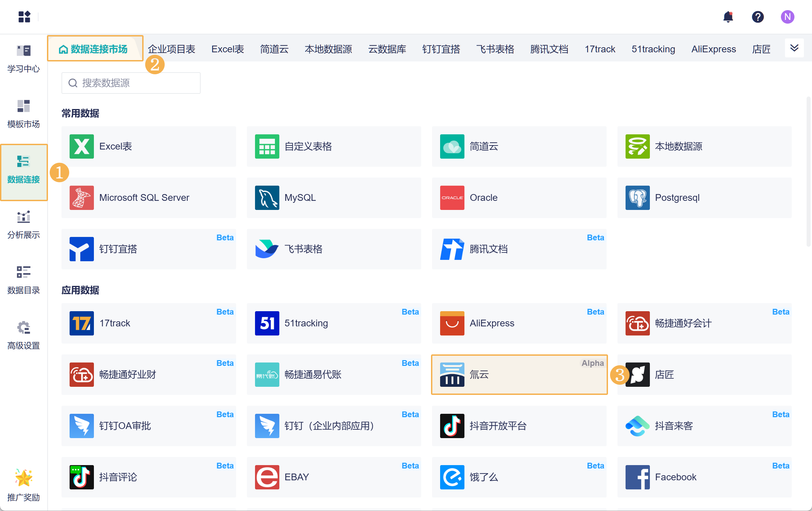Open the user avatar N
Screen dimensions: 812x511
coord(787,17)
